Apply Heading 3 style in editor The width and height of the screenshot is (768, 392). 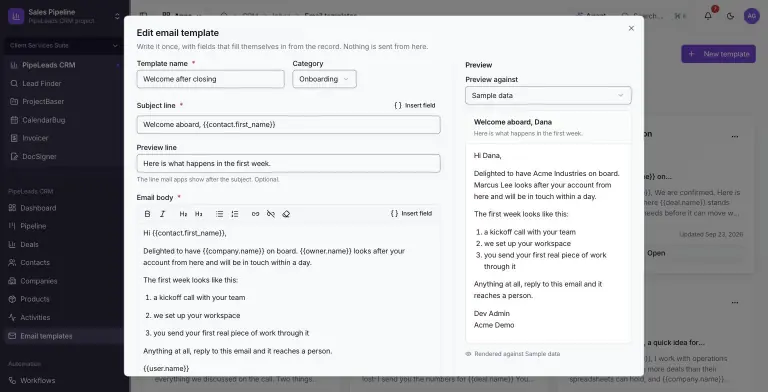click(x=198, y=214)
